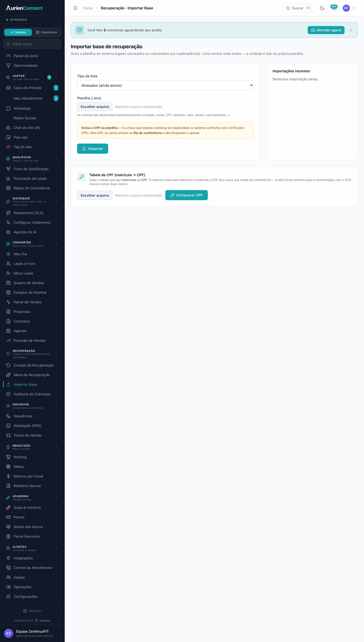This screenshot has height=642, width=364.
Task: Open the Tipo de lista dropdown
Action: tap(165, 85)
